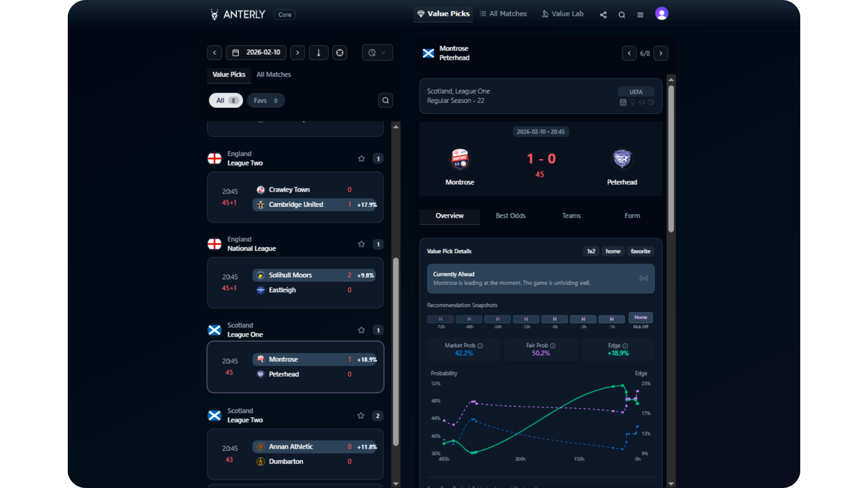This screenshot has width=868, height=488.
Task: Click the download arrow icon in the toolbar
Action: pos(319,52)
